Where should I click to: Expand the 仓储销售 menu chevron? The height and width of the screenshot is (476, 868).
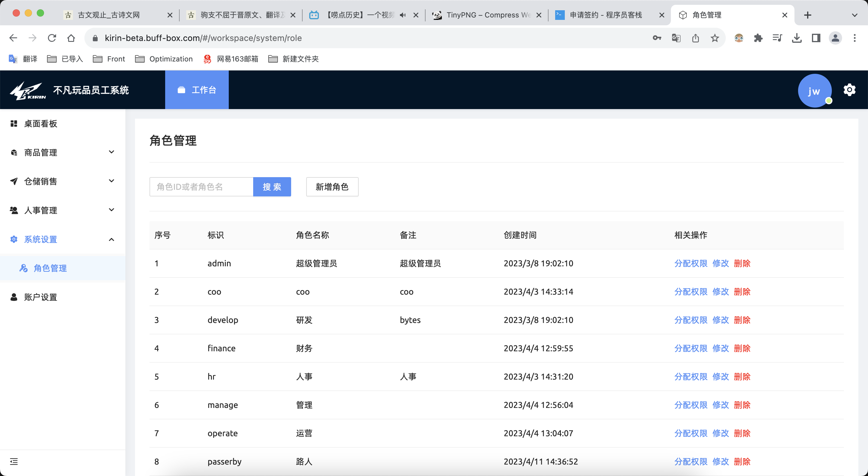point(112,181)
